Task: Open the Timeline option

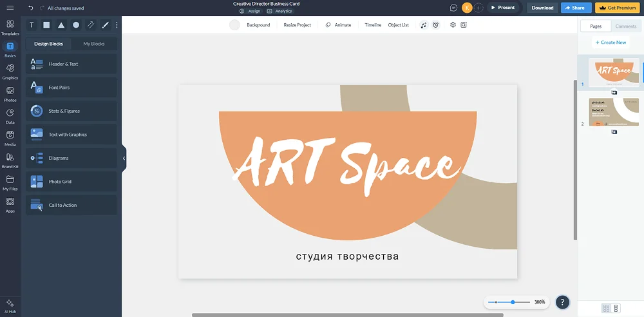Action: click(x=373, y=25)
